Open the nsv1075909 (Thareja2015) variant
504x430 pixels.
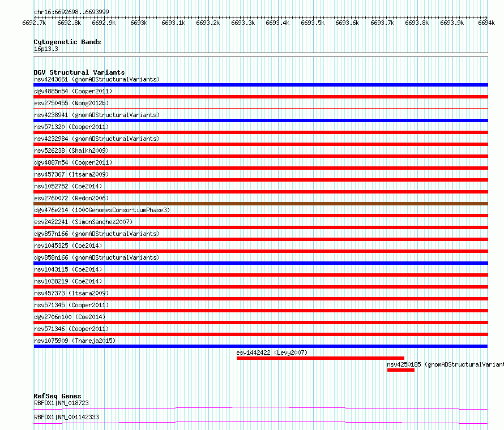(x=75, y=341)
